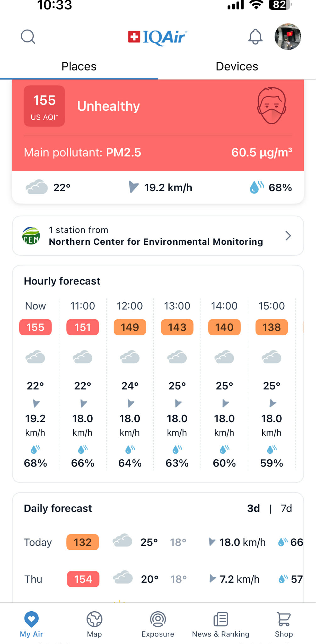Tap the face mask icon
Image resolution: width=316 pixels, height=644 pixels.
pyautogui.click(x=271, y=106)
